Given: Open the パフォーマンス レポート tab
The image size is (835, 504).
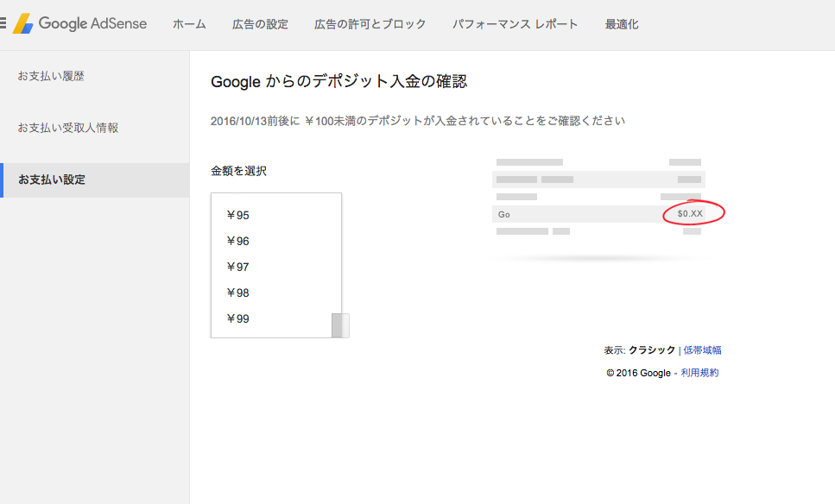Looking at the screenshot, I should [515, 24].
